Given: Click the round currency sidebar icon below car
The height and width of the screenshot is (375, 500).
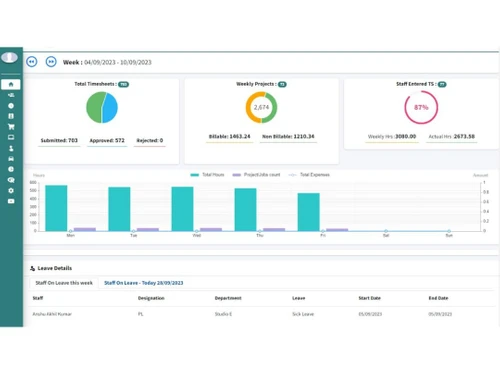Looking at the screenshot, I should (11, 169).
